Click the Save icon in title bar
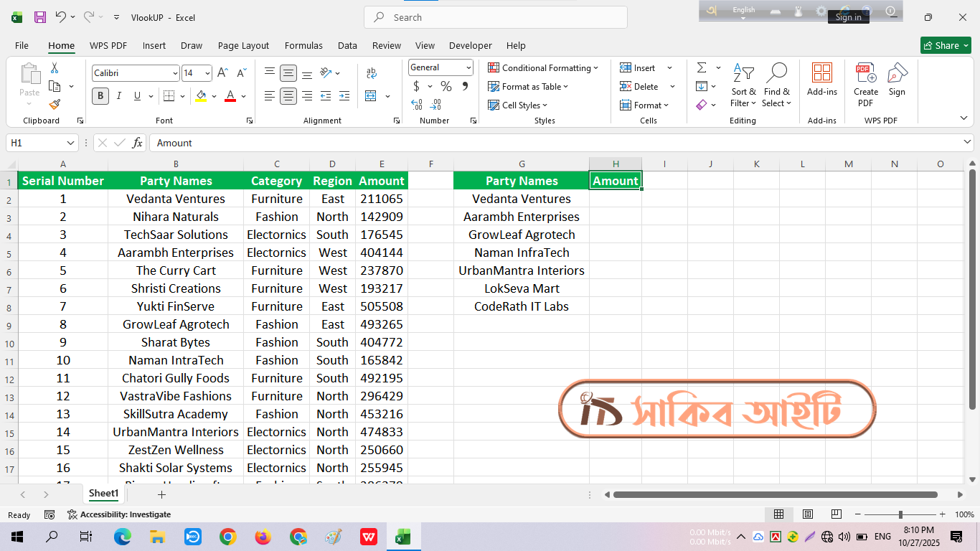The image size is (980, 551). [40, 17]
